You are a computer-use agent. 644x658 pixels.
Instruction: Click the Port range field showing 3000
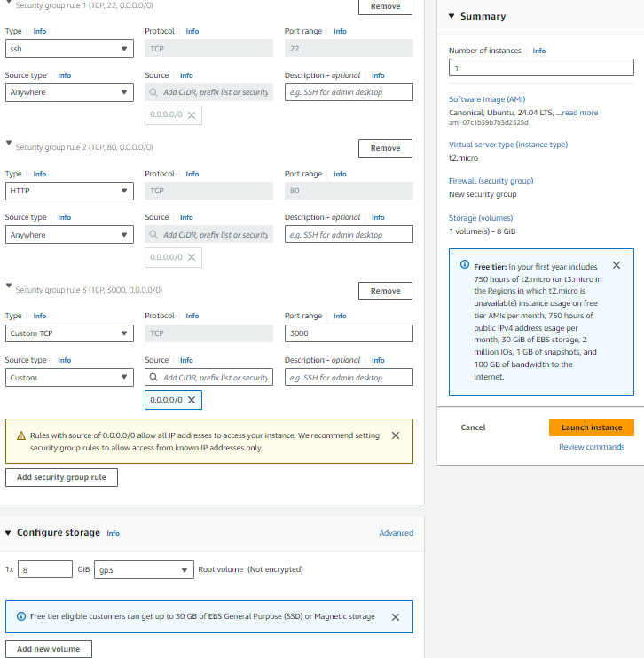pyautogui.click(x=349, y=333)
